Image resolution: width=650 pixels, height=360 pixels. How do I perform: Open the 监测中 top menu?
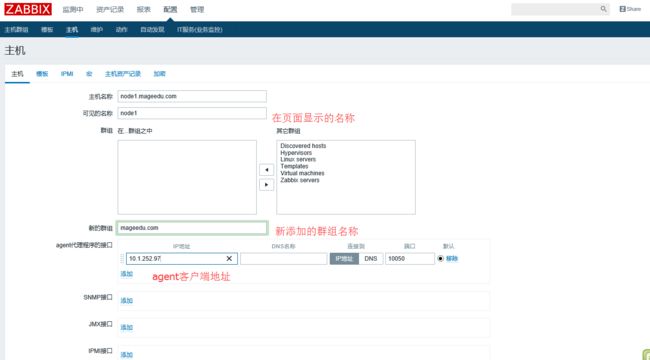click(73, 10)
